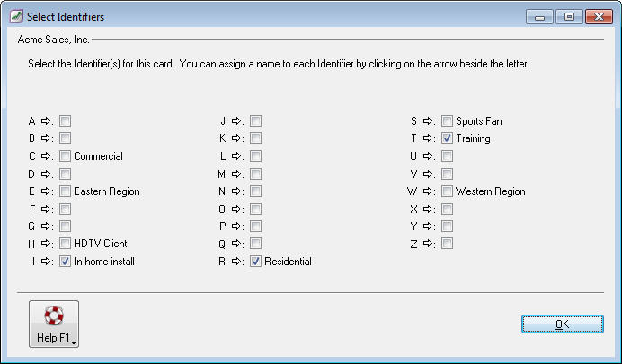622x364 pixels.
Task: Check the box for identifier D
Action: point(65,173)
